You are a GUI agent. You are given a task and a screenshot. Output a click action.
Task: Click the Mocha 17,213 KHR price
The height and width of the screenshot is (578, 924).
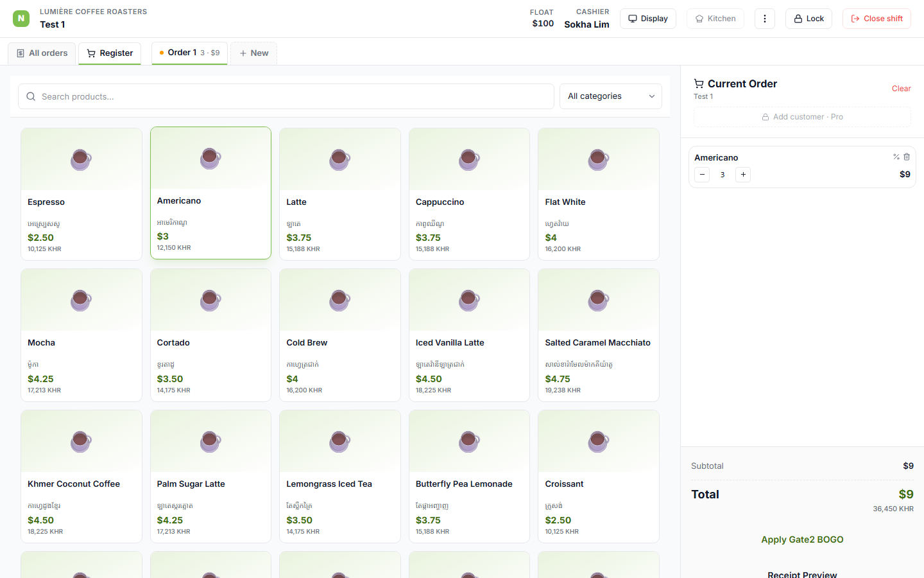pyautogui.click(x=44, y=390)
